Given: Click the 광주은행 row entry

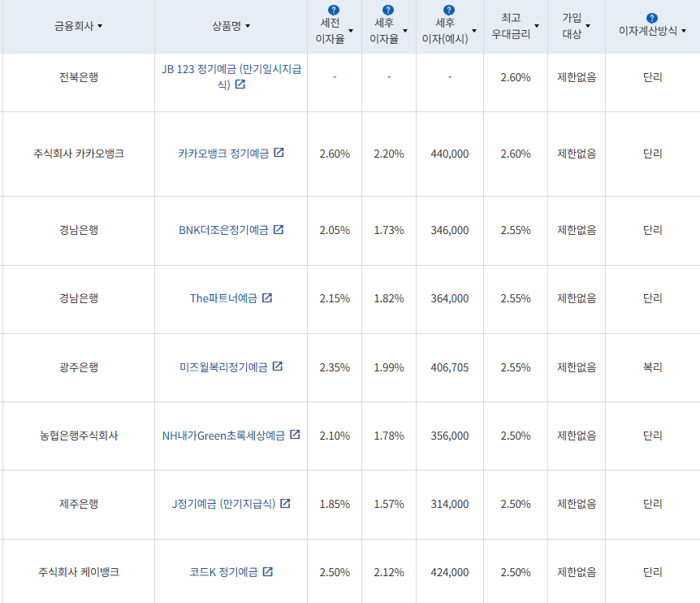Looking at the screenshot, I should [79, 367].
